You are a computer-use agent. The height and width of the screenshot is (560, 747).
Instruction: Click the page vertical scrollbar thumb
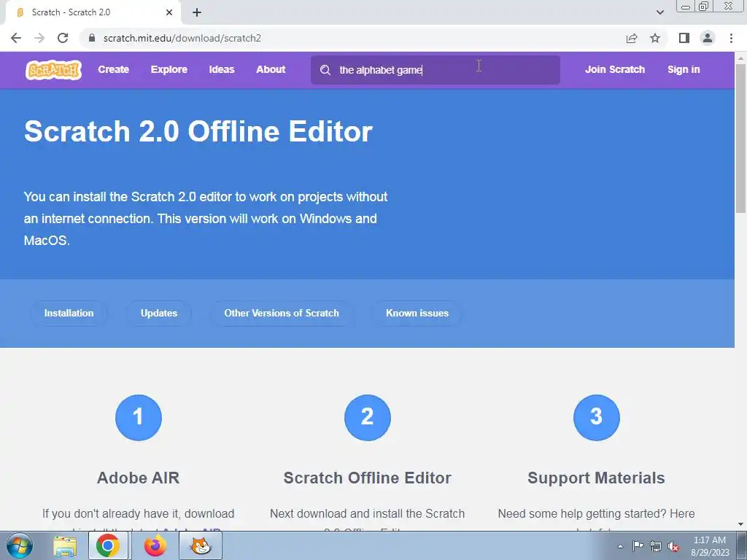coord(741,138)
